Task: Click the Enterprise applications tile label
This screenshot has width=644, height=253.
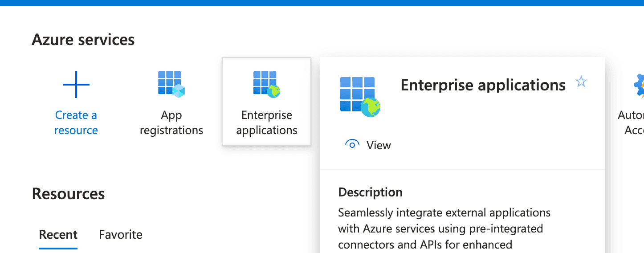Action: (x=267, y=122)
